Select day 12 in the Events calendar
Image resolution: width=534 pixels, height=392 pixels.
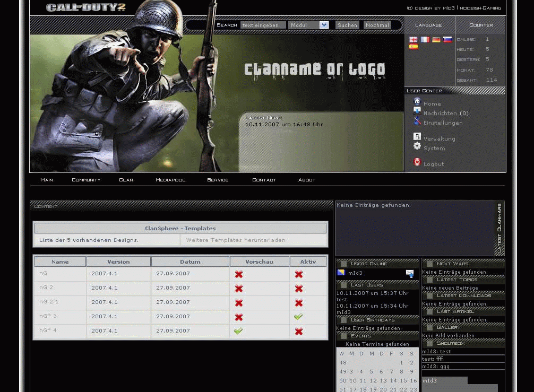click(x=373, y=380)
